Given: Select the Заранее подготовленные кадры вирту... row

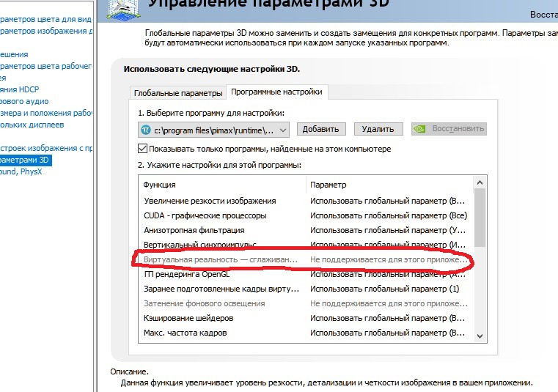Looking at the screenshot, I should pyautogui.click(x=306, y=289).
